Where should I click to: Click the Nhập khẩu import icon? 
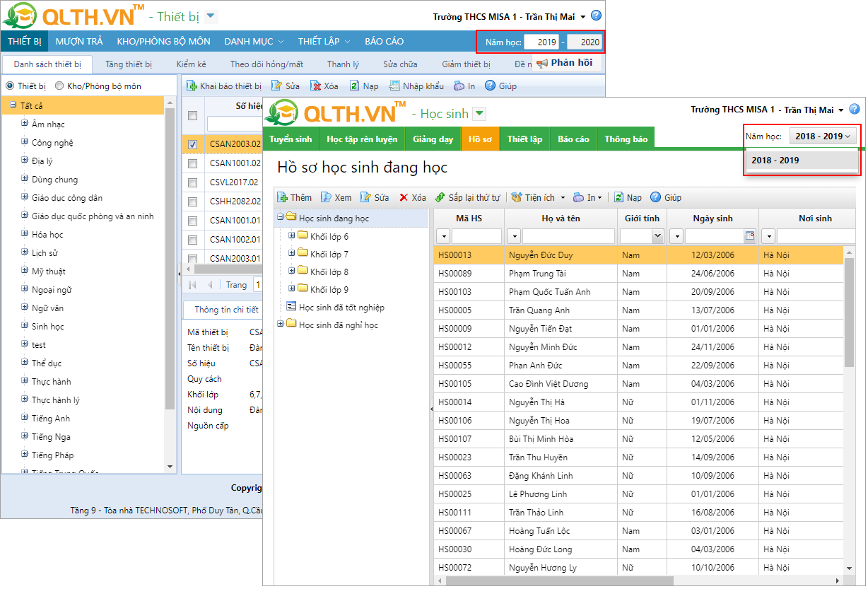(394, 86)
